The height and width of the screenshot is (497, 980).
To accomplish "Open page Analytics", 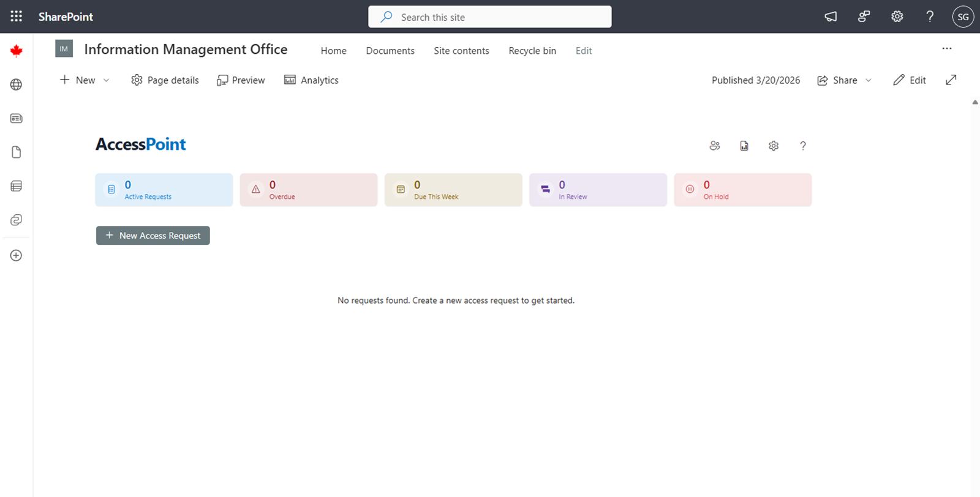I will (x=311, y=80).
